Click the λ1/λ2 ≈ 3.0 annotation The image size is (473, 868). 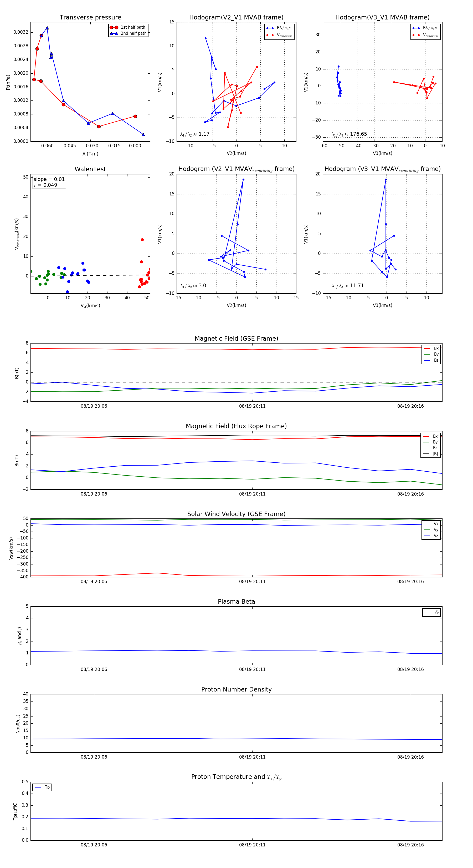193,286
